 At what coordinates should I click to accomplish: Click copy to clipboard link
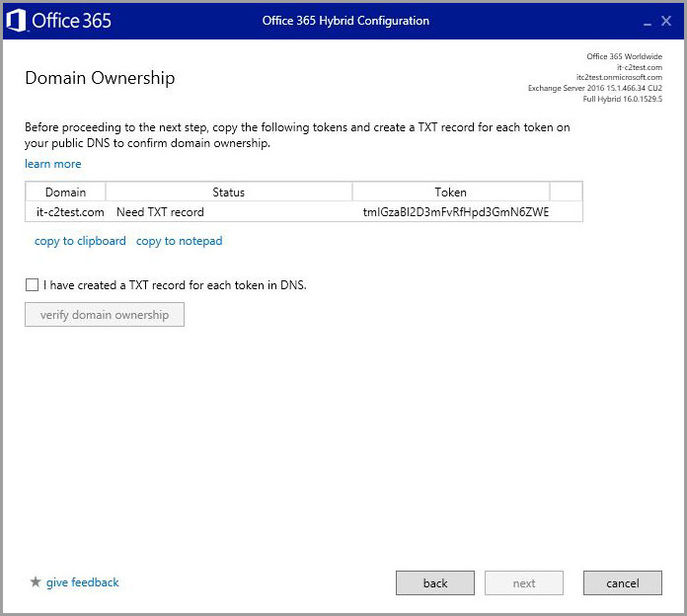click(x=80, y=241)
